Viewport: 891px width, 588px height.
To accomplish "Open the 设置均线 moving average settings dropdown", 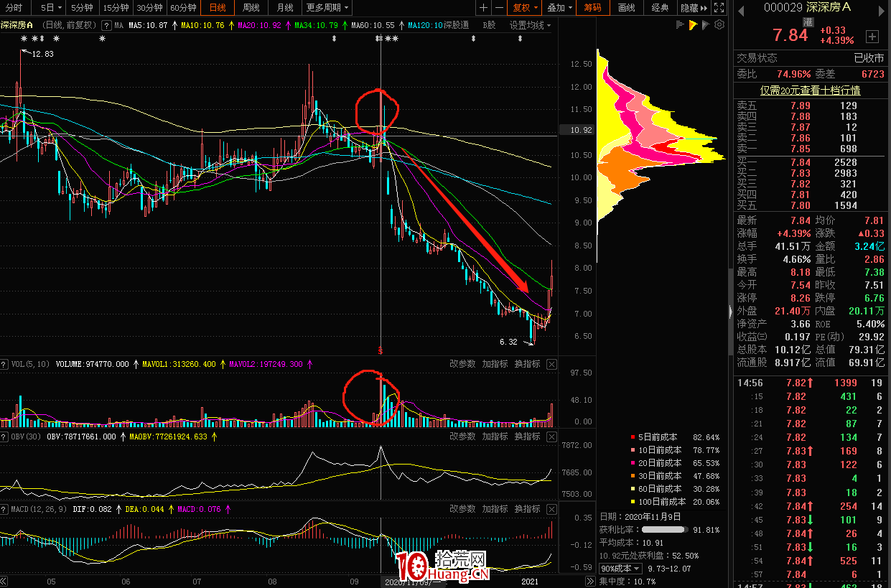I will tap(531, 25).
